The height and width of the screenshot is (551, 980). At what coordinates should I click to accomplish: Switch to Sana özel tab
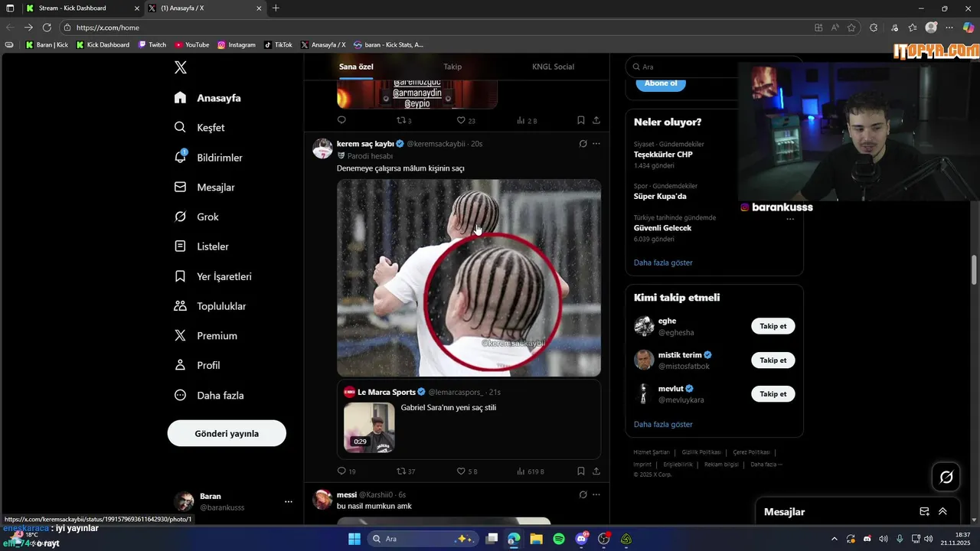tap(356, 67)
